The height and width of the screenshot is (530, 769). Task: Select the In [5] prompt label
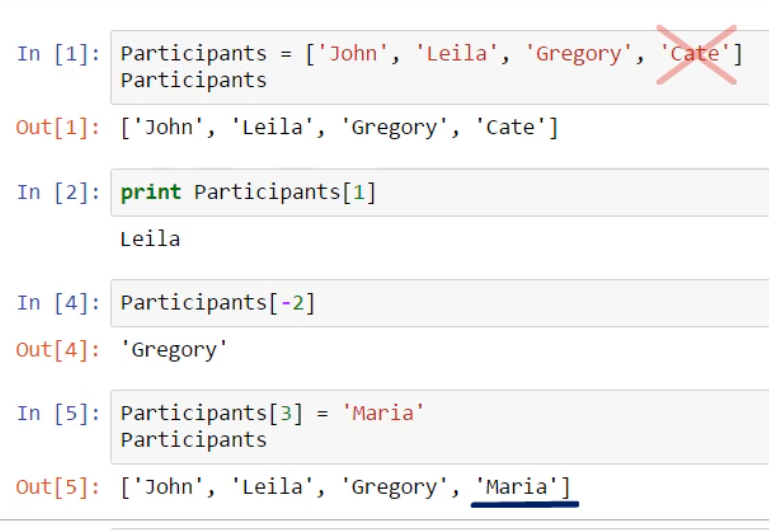coord(58,413)
